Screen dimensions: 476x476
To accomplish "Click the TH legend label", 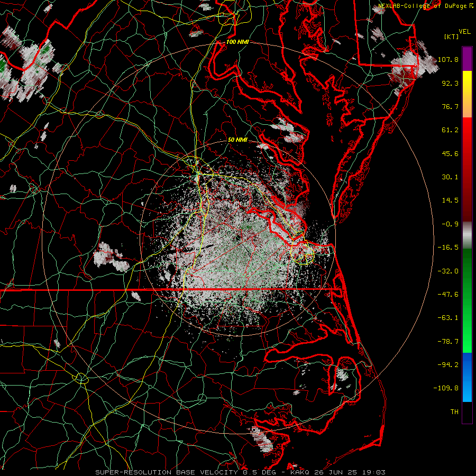I will pyautogui.click(x=454, y=411).
